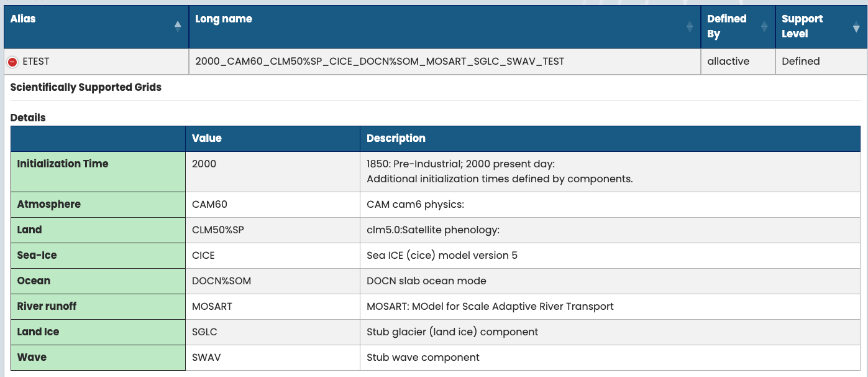The image size is (868, 377).
Task: Click the Support Level sort arrow
Action: (x=856, y=28)
